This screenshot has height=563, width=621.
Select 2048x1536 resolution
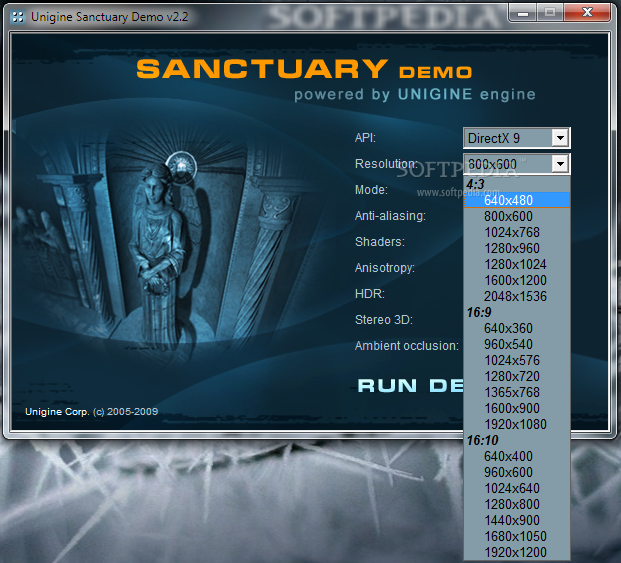(x=517, y=296)
